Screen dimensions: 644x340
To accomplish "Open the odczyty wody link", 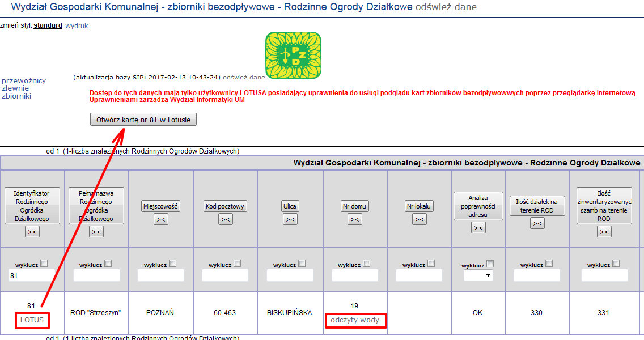I will 355,320.
